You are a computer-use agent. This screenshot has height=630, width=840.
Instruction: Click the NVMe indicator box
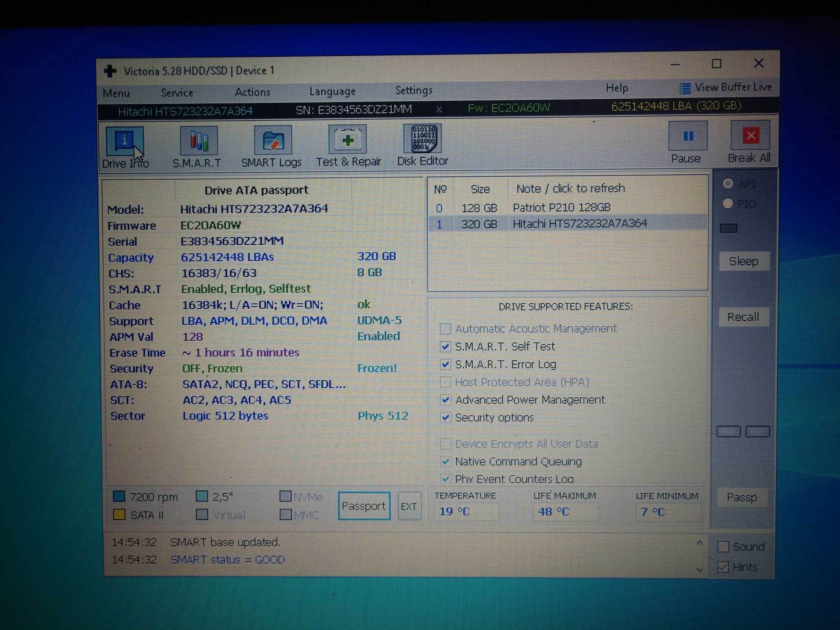click(286, 496)
